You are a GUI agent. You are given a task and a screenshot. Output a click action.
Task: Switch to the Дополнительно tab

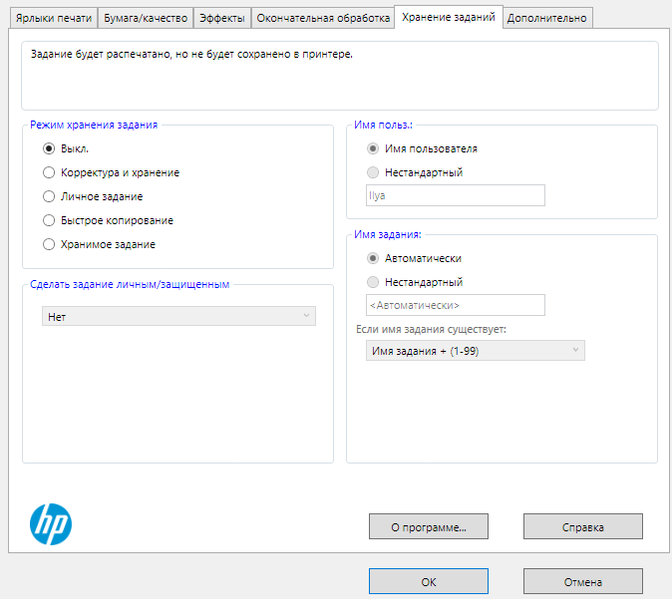tap(547, 18)
